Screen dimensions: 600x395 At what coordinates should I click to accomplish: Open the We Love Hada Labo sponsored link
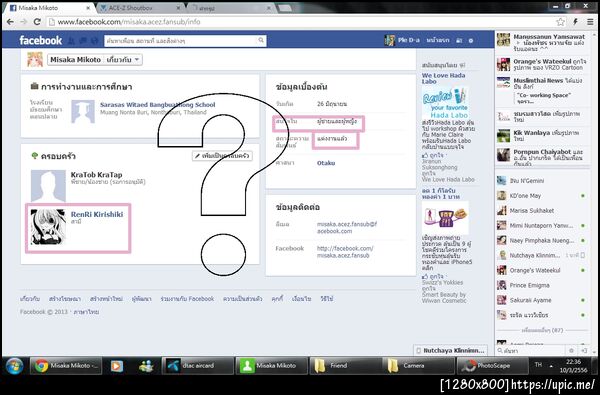coord(443,78)
